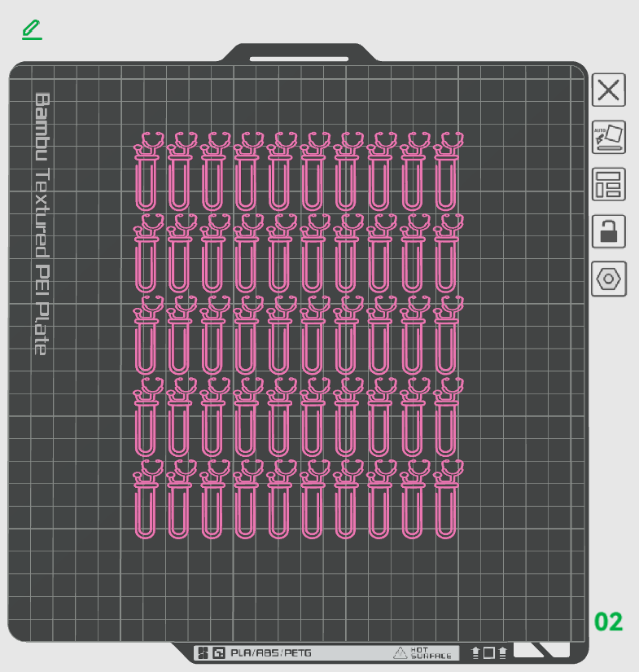
Task: Select the bottom-left pink test tube object
Action: (x=148, y=499)
